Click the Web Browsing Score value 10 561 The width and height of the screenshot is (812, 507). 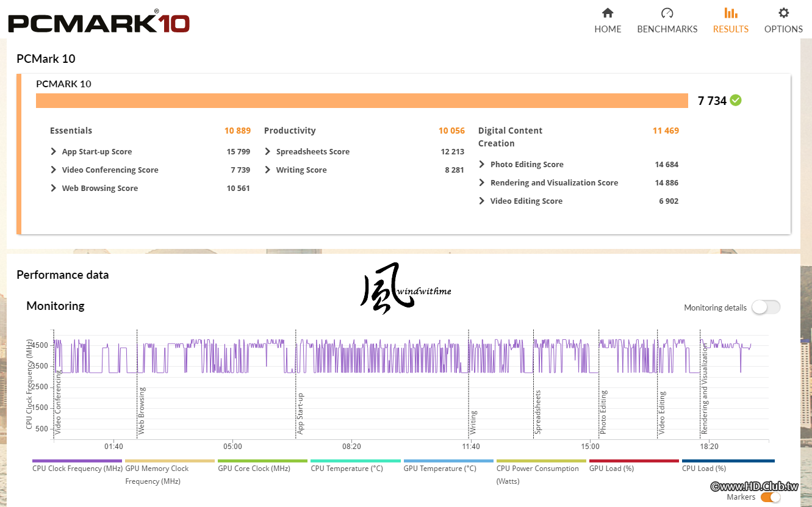tap(238, 189)
